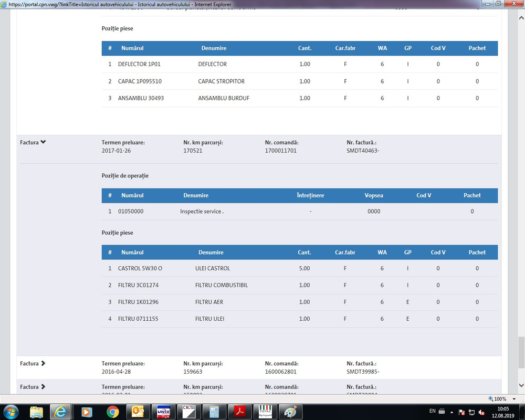Select the CASTROL 5W30 O part row
Viewport: 525px width, 420px height.
pyautogui.click(x=300, y=268)
